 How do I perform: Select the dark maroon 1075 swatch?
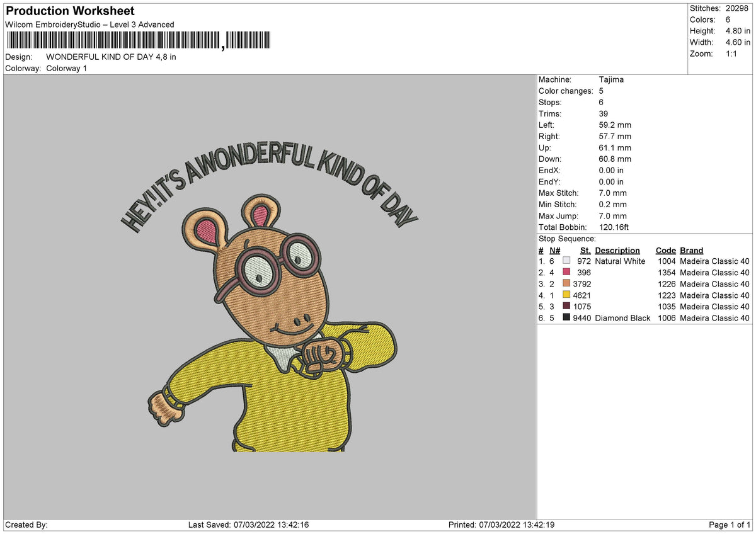click(x=566, y=306)
